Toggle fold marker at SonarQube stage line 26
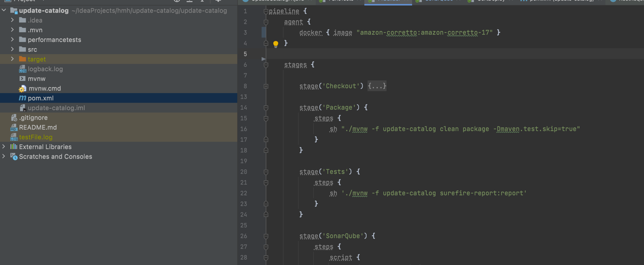 [x=266, y=236]
